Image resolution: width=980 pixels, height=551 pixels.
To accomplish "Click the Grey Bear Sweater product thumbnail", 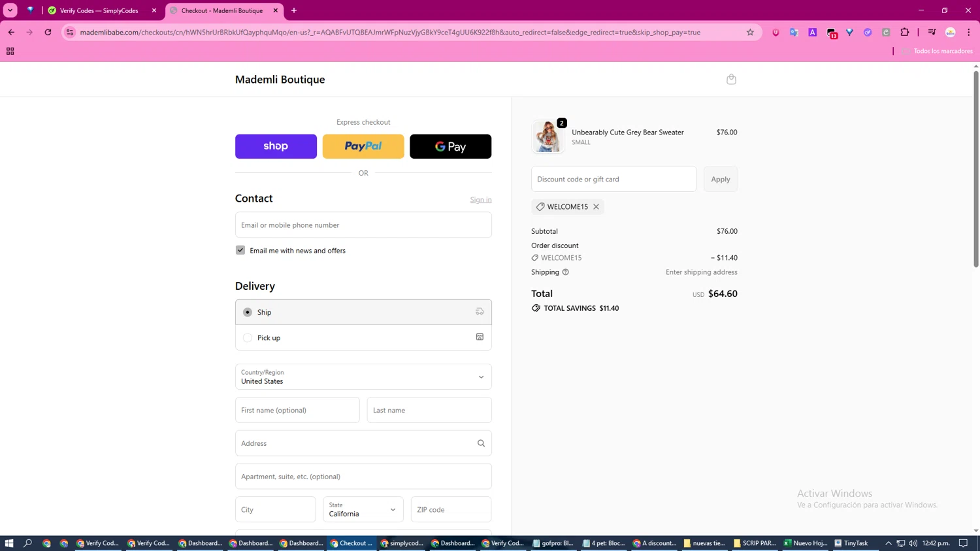I will 547,136.
